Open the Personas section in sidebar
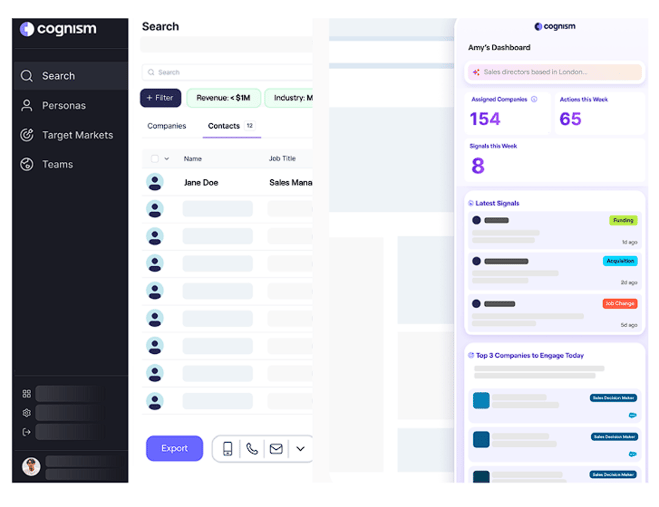Screen dimensions: 659x507 63,105
